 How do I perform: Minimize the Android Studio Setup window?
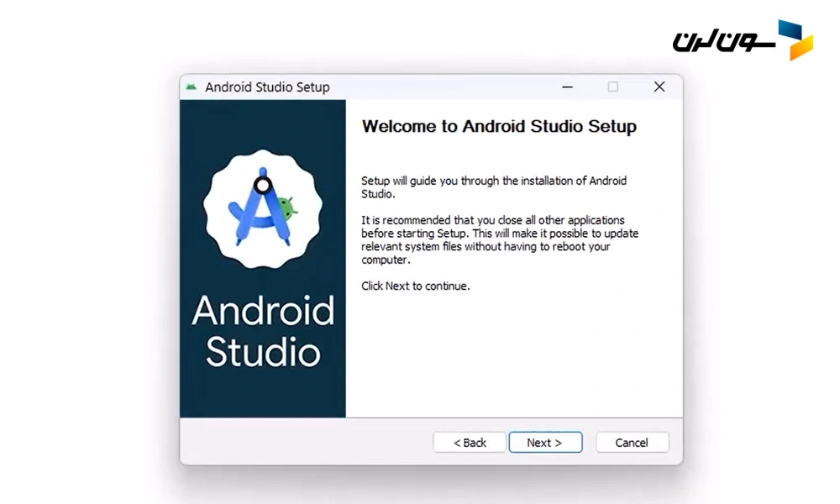[566, 87]
